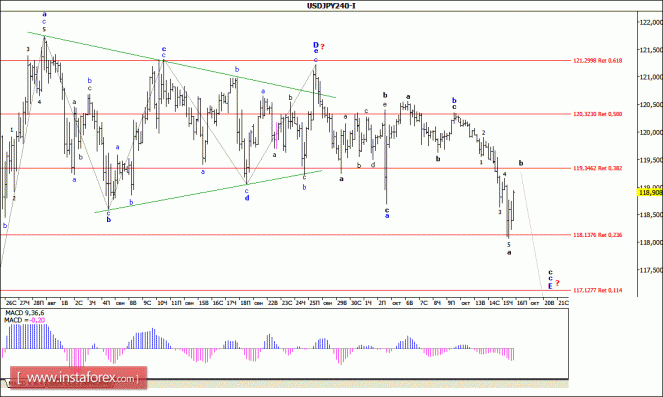Click the 117,500 price axis label
663x397 pixels.
click(x=650, y=270)
